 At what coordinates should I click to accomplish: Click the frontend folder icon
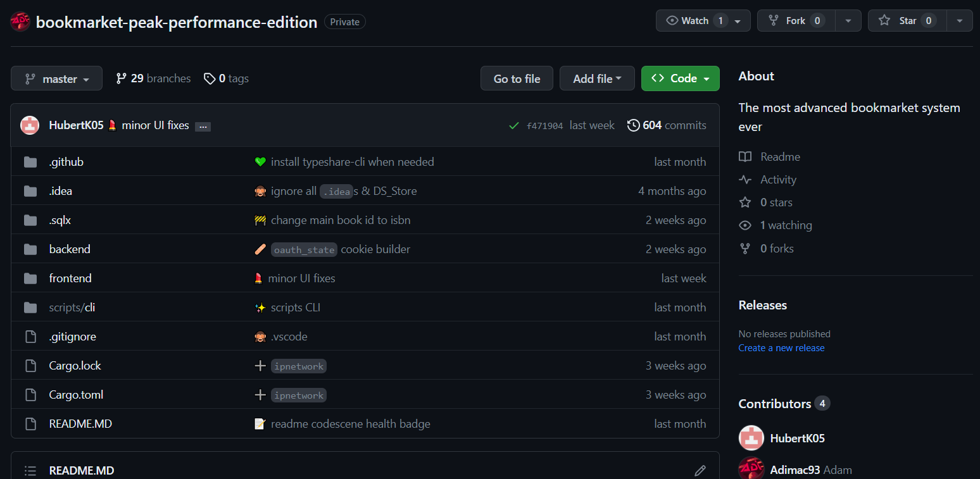[x=30, y=278]
